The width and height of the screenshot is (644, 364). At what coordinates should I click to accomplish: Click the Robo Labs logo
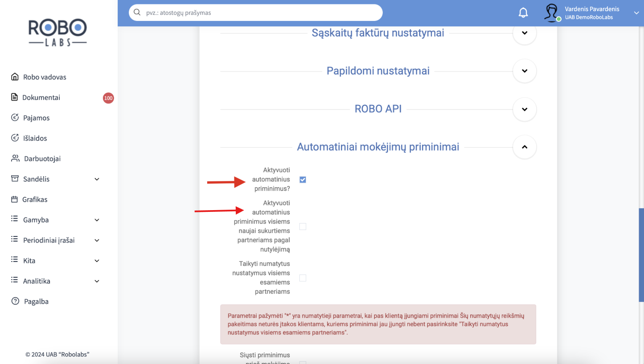click(x=58, y=32)
